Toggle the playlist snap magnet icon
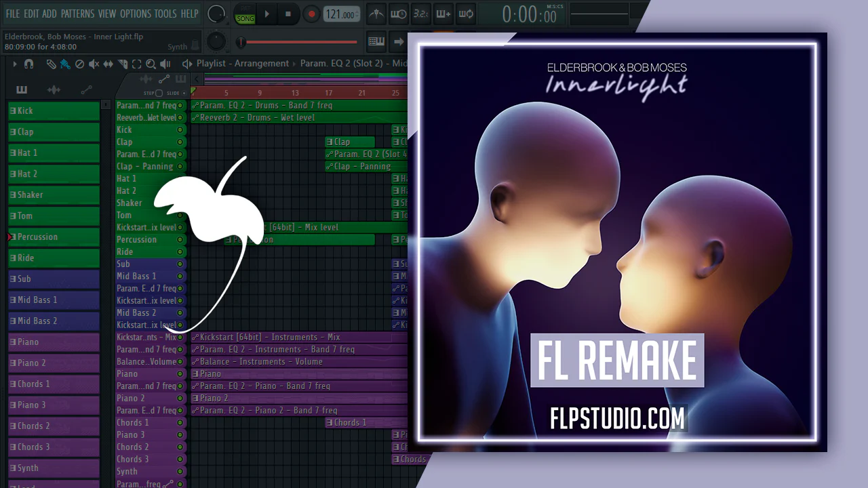The image size is (868, 488). point(28,64)
